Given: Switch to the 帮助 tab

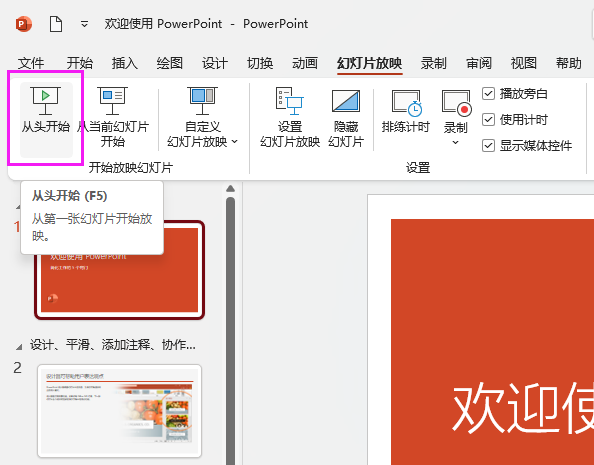Looking at the screenshot, I should (569, 63).
